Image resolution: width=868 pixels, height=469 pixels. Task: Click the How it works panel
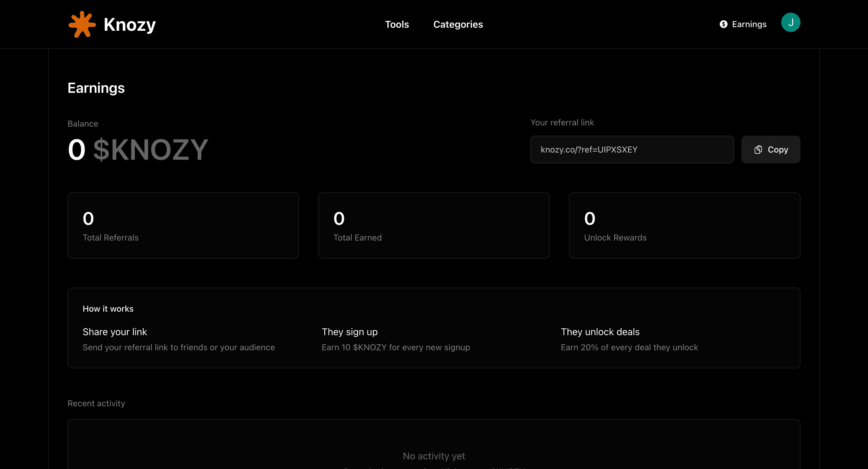tap(434, 328)
